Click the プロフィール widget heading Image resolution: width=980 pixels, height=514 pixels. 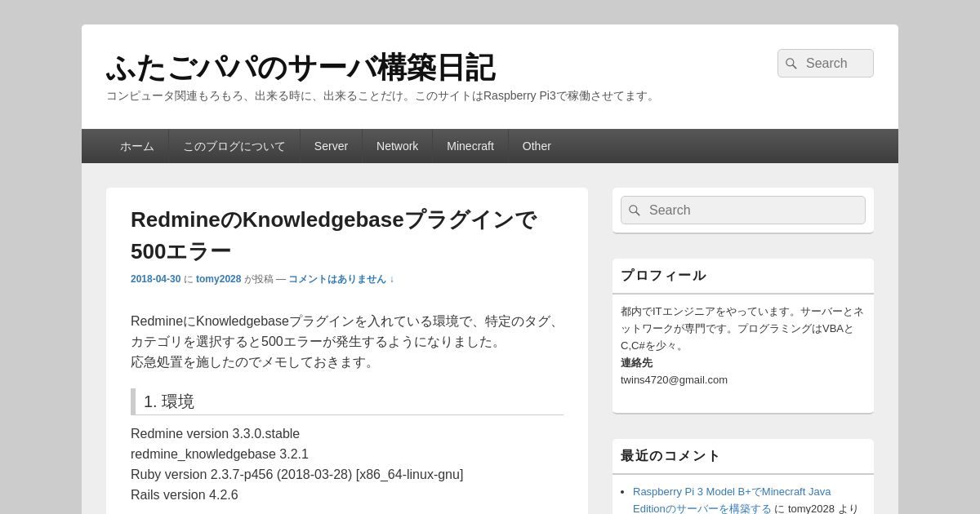[x=663, y=276]
